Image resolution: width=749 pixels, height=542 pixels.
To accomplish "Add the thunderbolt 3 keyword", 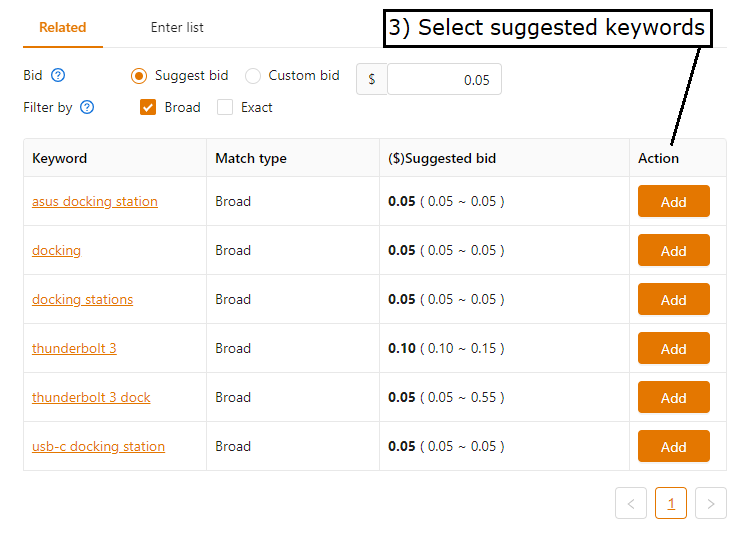I will point(674,349).
